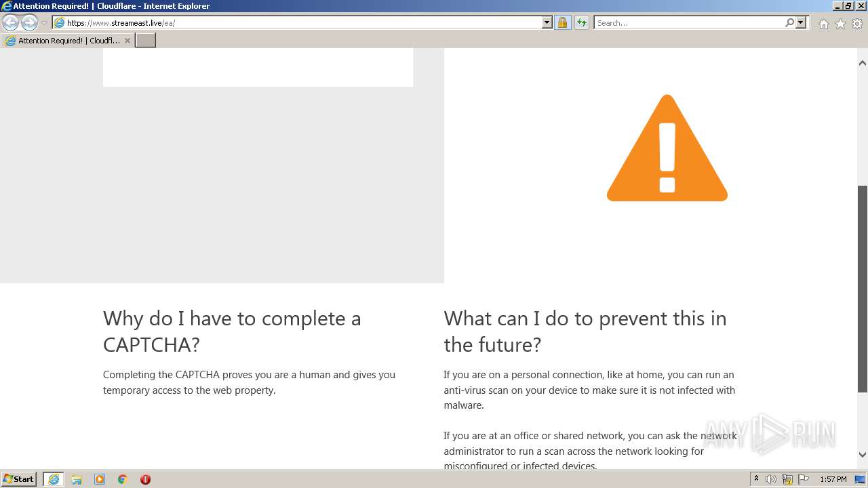Viewport: 868px width, 488px height.
Task: Click into the Search box
Action: 688,23
